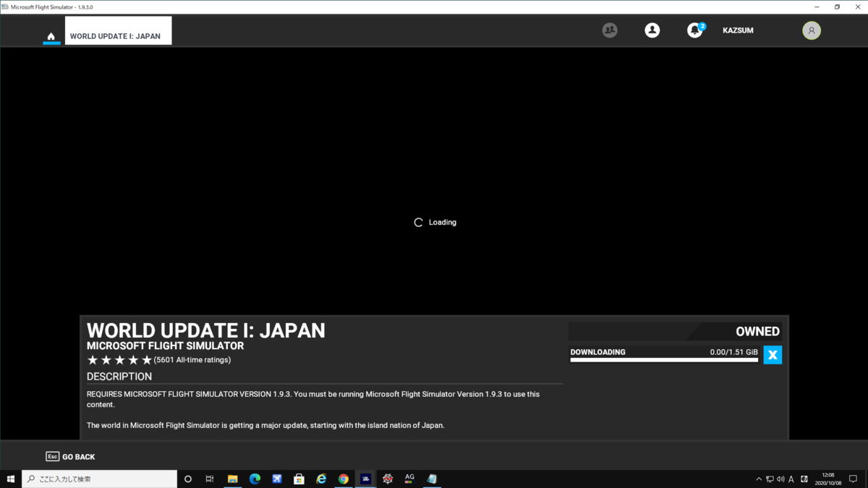Open Cortana circle icon
The image size is (868, 488).
click(188, 479)
